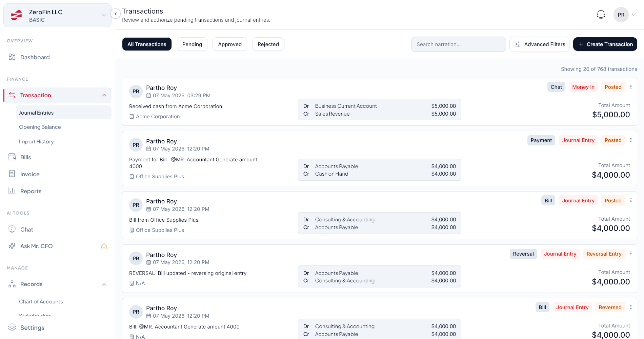644x339 pixels.
Task: Click the Advanced Filters sliders icon
Action: point(518,44)
